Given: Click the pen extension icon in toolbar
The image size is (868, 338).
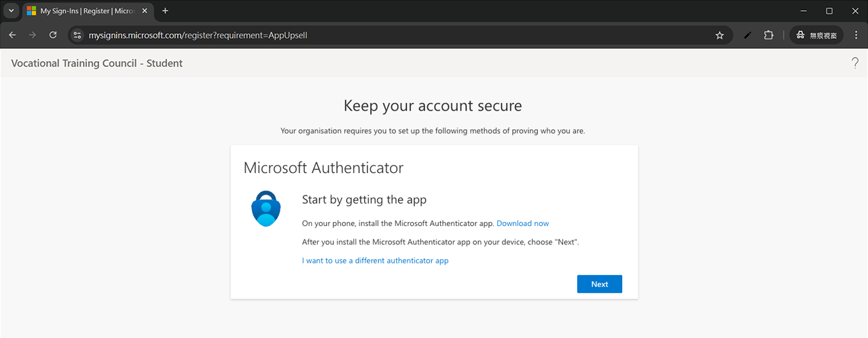Looking at the screenshot, I should click(748, 35).
